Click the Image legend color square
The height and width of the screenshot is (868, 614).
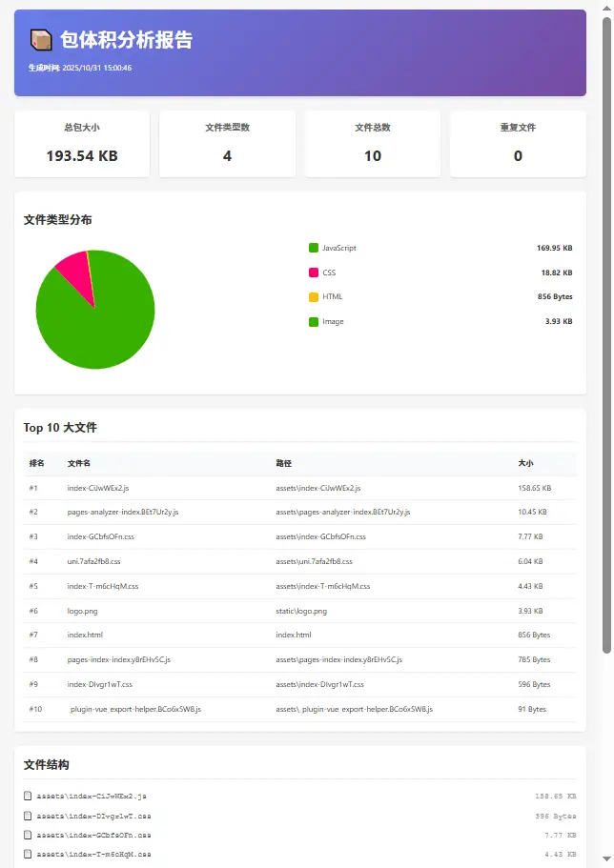(314, 321)
